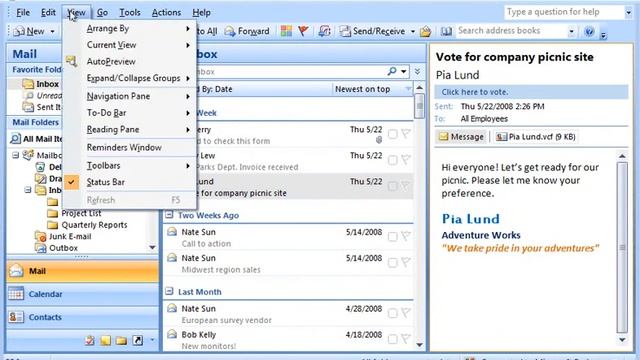This screenshot has width=640, height=360.
Task: Expand the query builder double-chevron
Action: pyautogui.click(x=417, y=71)
